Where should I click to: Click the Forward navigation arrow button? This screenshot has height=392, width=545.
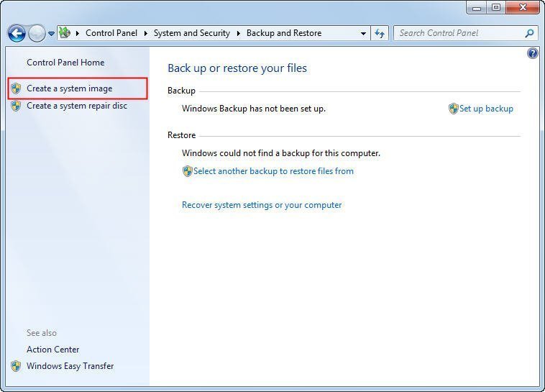click(x=37, y=33)
